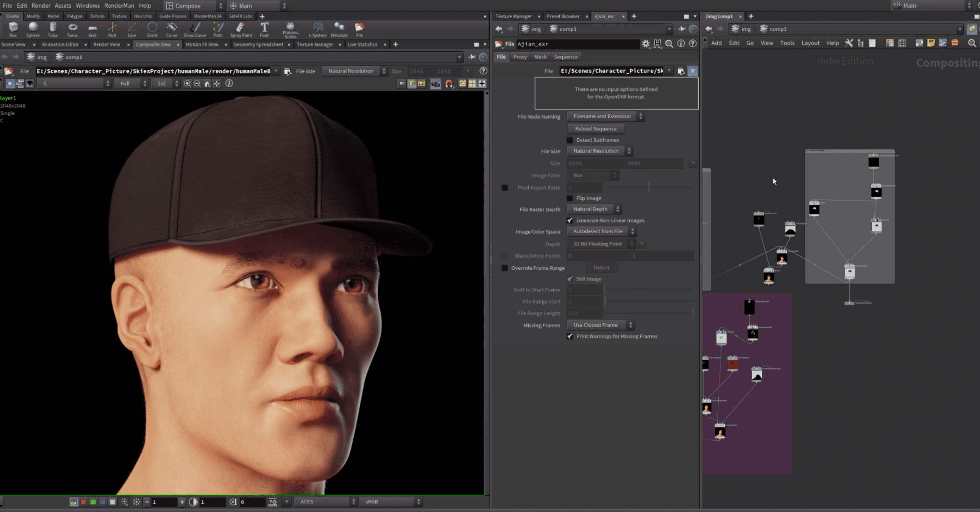This screenshot has width=980, height=512.
Task: Click Mask parameter tab
Action: click(x=540, y=57)
